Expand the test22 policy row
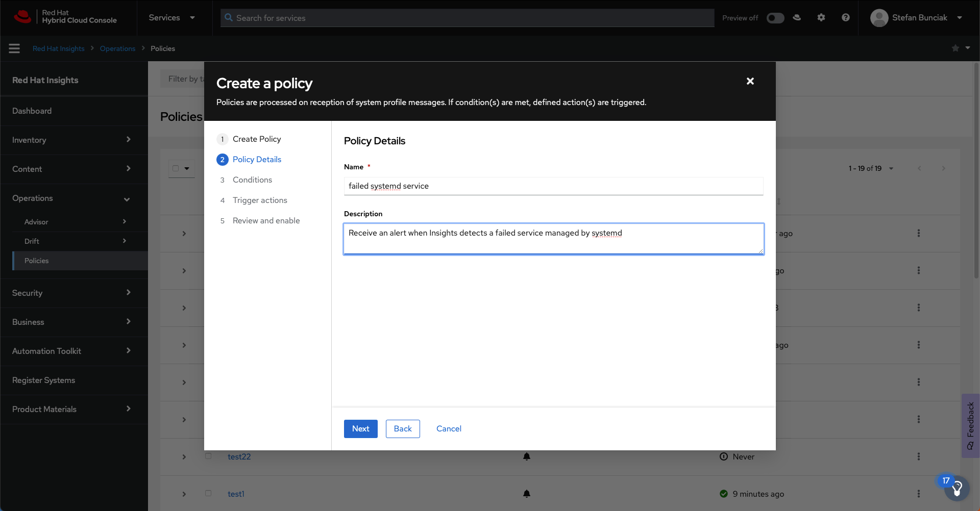 point(184,456)
